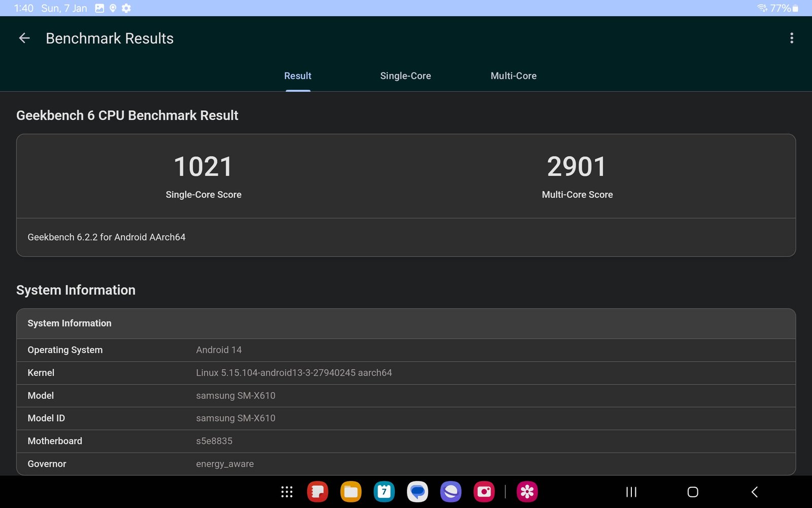Open the Calendar app in taskbar
The image size is (812, 508).
coord(384,492)
